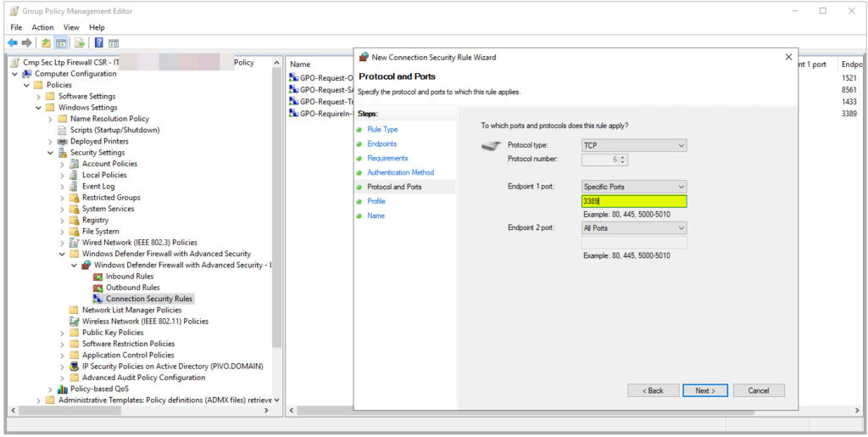Click the Endpoint 1 port field containing 3389
This screenshot has width=868, height=437.
[634, 202]
